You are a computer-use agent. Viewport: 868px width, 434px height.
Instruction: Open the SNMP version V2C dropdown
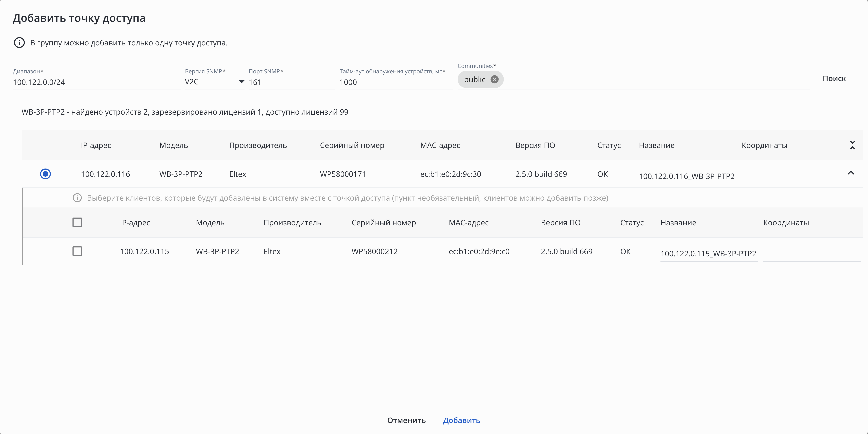coord(214,82)
